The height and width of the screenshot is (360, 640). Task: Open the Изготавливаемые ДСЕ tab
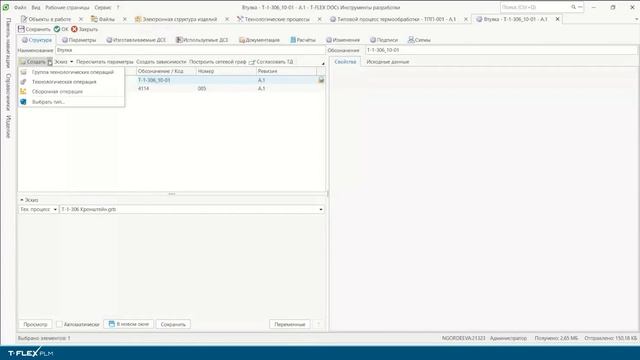136,40
